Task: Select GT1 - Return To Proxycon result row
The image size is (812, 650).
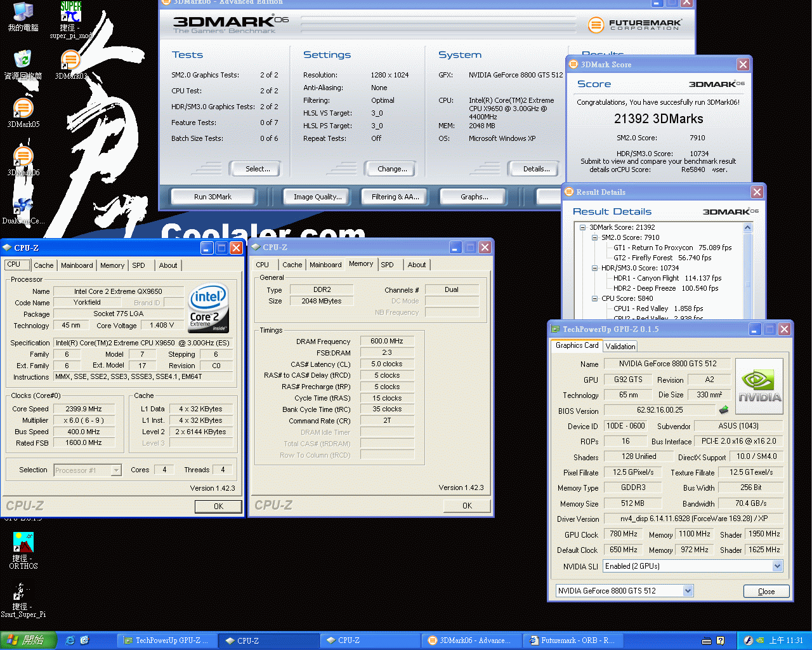Action: click(672, 248)
